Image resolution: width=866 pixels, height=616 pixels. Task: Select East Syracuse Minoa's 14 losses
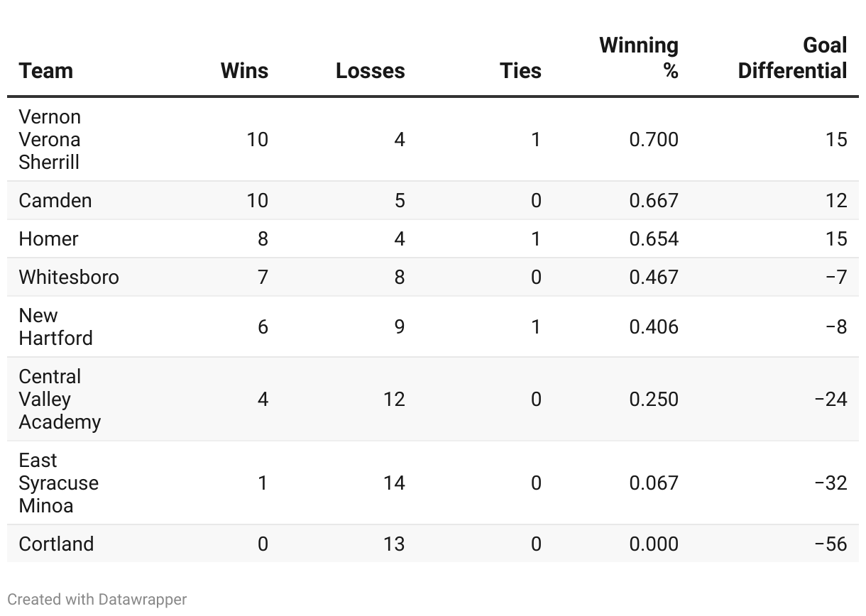point(393,483)
